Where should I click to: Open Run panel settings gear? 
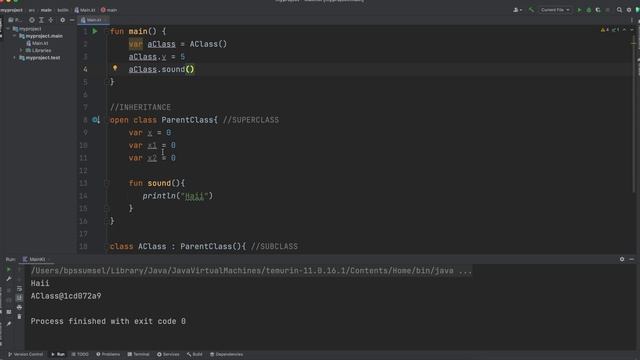(x=622, y=259)
